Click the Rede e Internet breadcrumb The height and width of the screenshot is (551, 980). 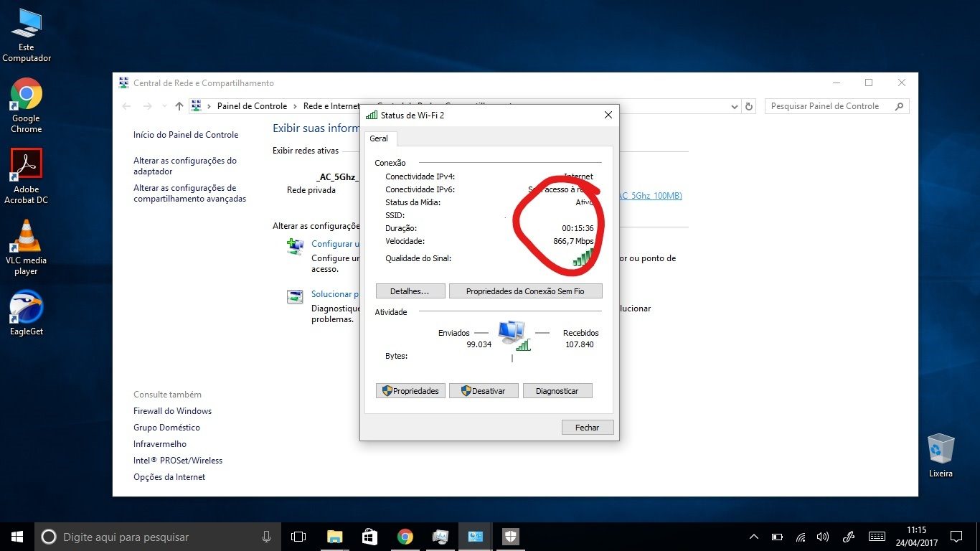tap(331, 106)
